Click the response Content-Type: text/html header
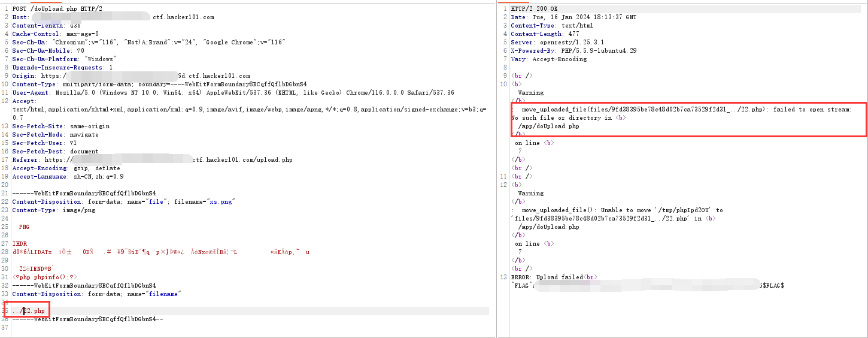Screen dimensions: 868x338 [x=551, y=26]
